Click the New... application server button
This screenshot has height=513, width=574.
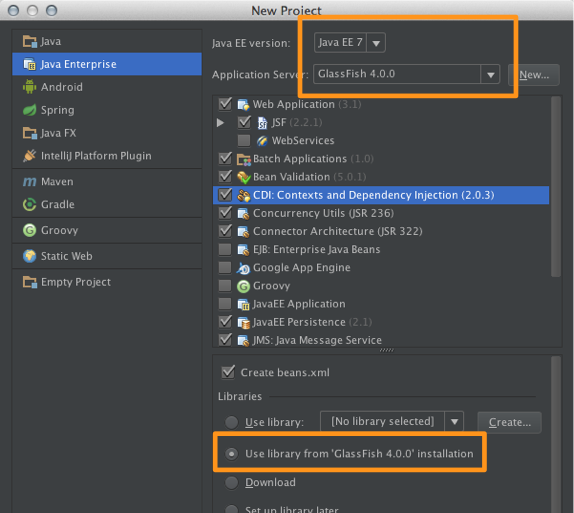click(x=534, y=75)
